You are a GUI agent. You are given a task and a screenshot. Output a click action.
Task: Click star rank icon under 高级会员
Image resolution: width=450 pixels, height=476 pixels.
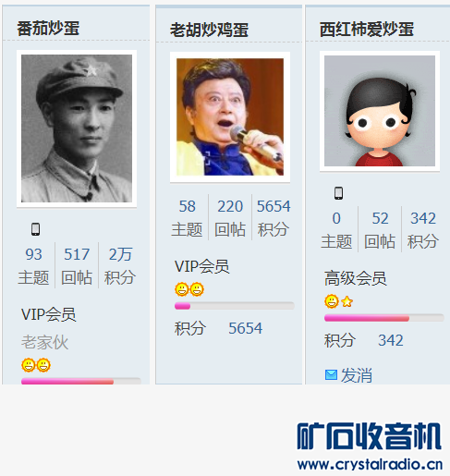click(347, 301)
